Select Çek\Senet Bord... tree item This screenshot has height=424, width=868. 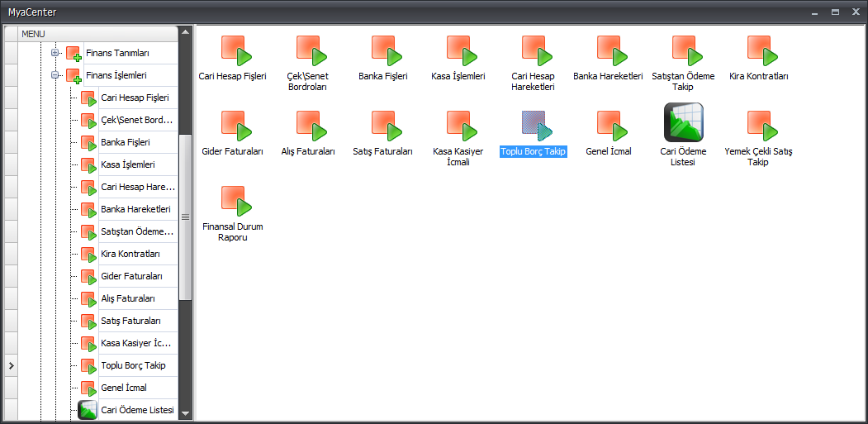click(x=137, y=121)
